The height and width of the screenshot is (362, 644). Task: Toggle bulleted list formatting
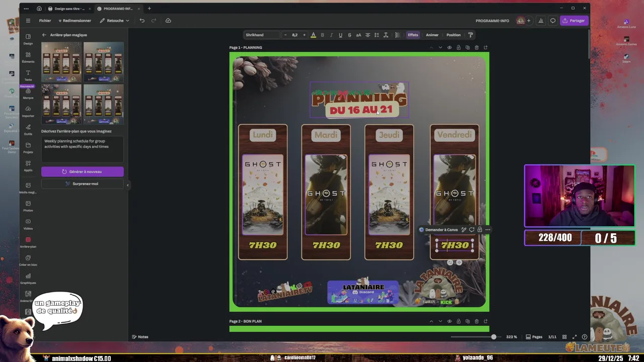[x=376, y=35]
